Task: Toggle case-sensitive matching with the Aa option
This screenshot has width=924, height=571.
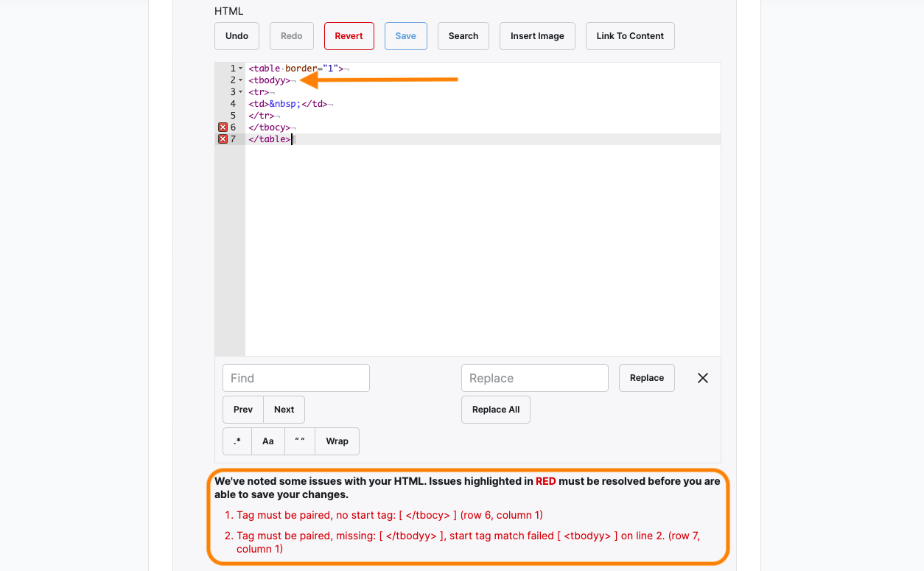Action: click(x=267, y=441)
